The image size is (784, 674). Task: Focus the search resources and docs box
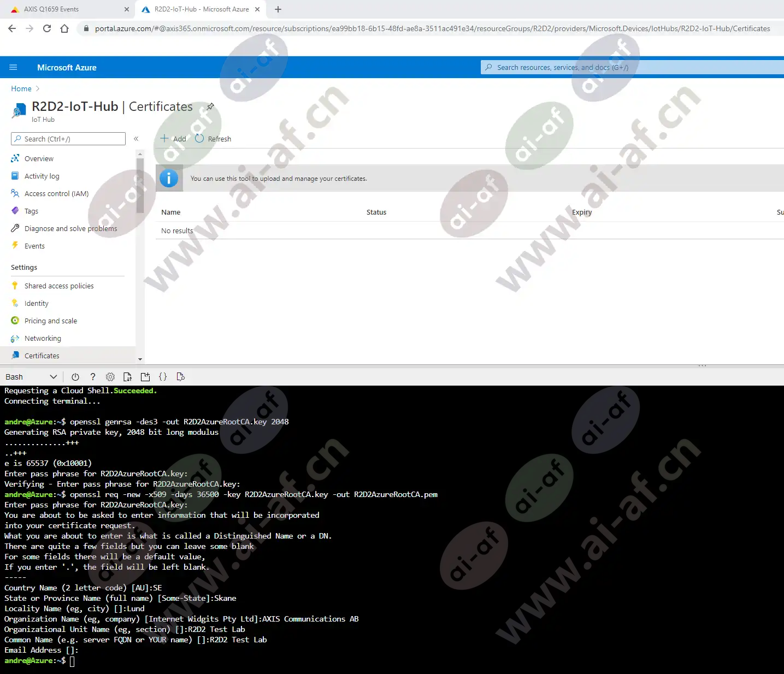[632, 67]
